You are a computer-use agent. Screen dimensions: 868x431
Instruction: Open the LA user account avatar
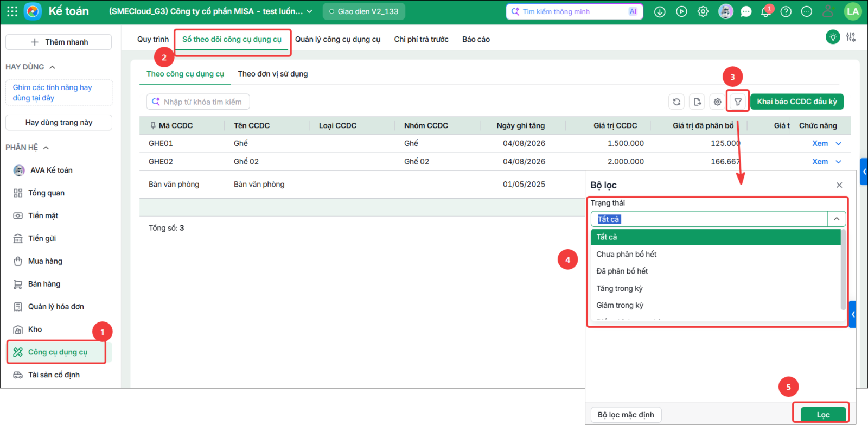click(x=853, y=11)
